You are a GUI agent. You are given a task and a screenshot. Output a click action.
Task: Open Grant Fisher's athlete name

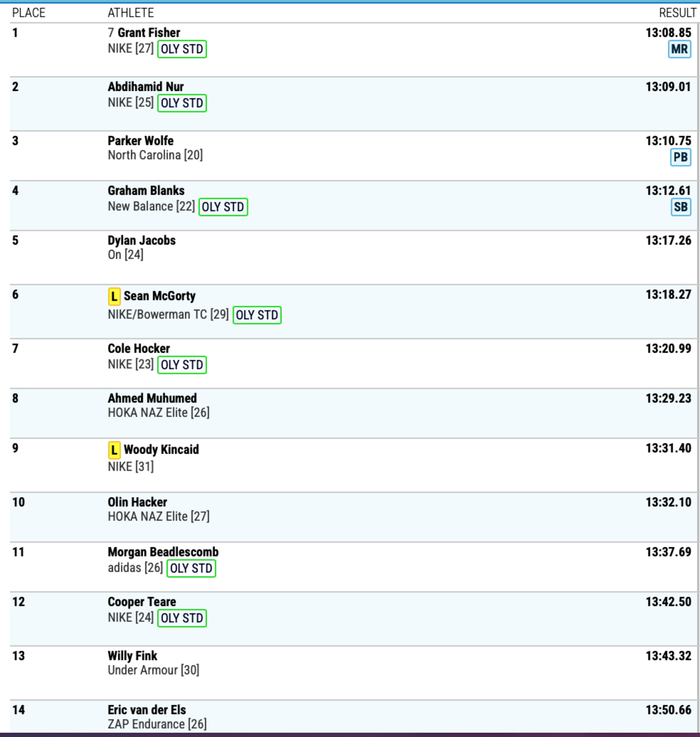pyautogui.click(x=149, y=33)
